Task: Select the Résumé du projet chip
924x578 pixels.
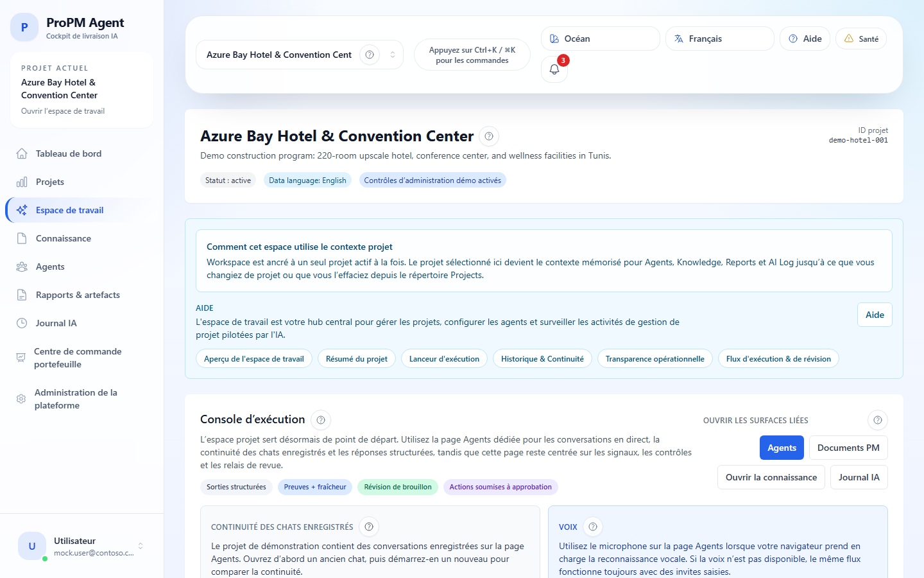Action: pos(356,359)
